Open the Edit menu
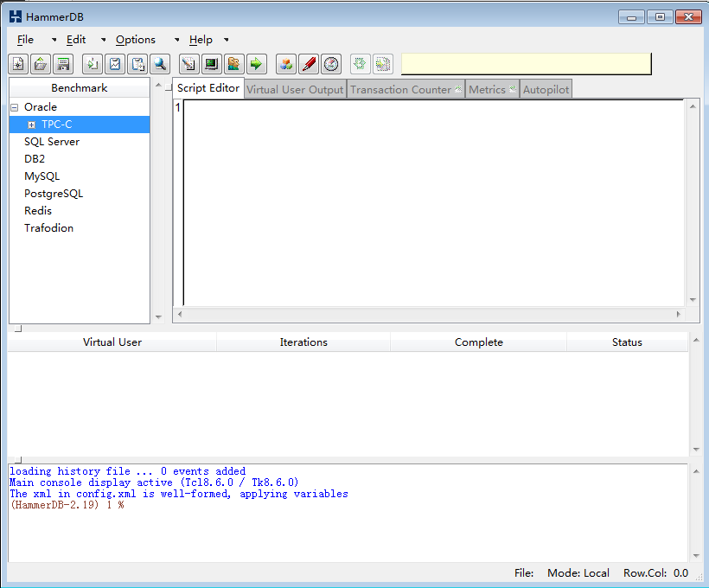Viewport: 709px width, 588px height. coord(76,40)
